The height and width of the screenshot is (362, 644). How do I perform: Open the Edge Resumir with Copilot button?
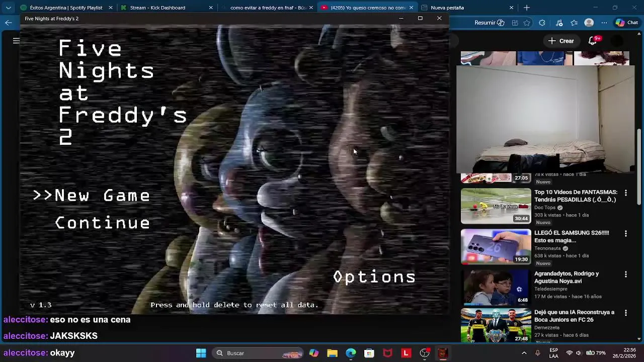489,23
